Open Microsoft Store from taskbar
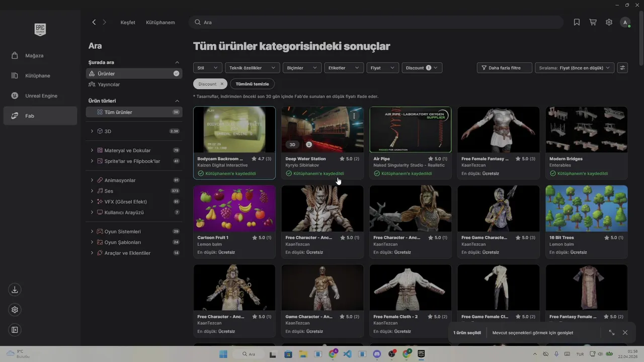 coord(288,354)
